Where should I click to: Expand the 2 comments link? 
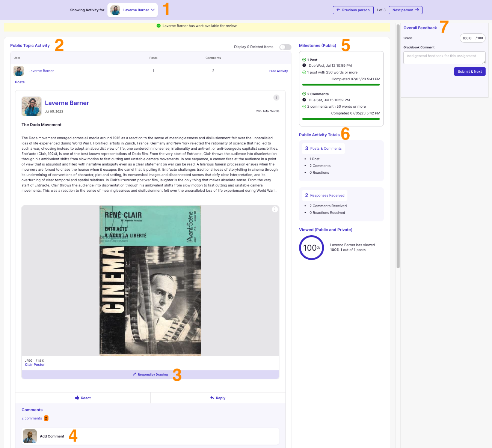pyautogui.click(x=32, y=418)
